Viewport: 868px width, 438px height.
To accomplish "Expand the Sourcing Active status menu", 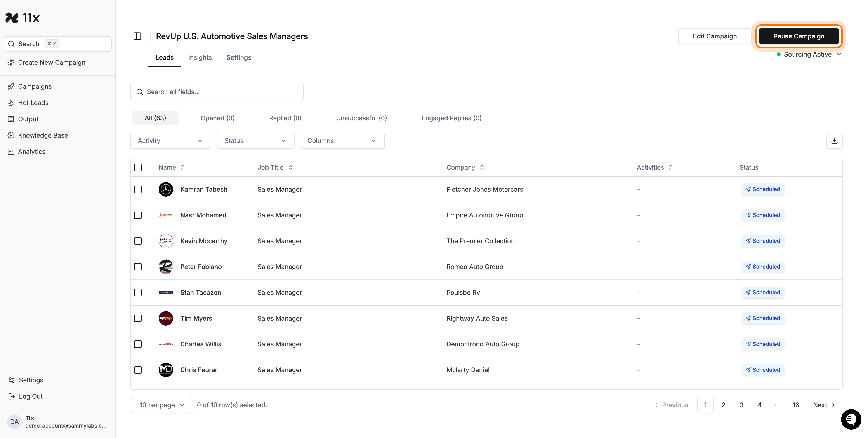I will tap(809, 54).
